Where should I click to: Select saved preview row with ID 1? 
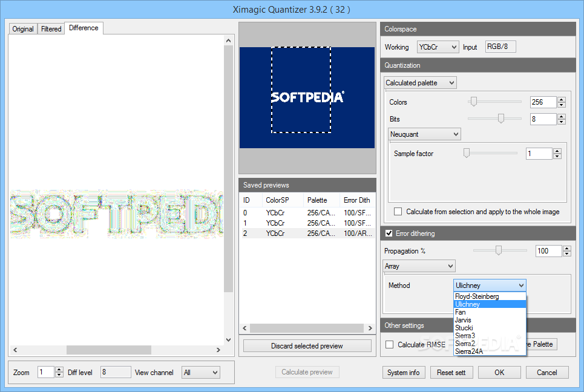tap(307, 223)
